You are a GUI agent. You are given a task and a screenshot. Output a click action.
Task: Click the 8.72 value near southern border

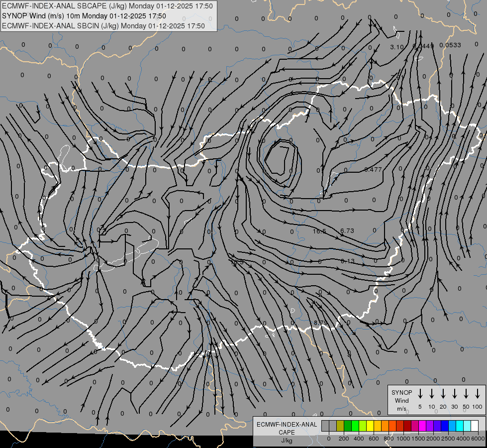coord(320,323)
